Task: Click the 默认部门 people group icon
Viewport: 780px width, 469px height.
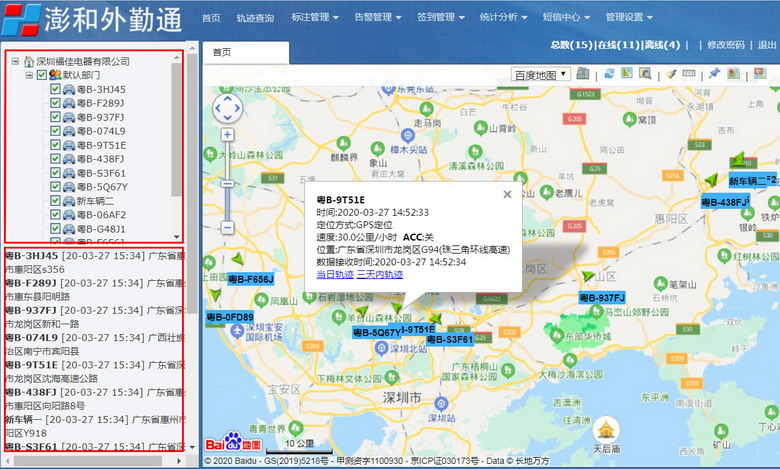Action: [55, 75]
